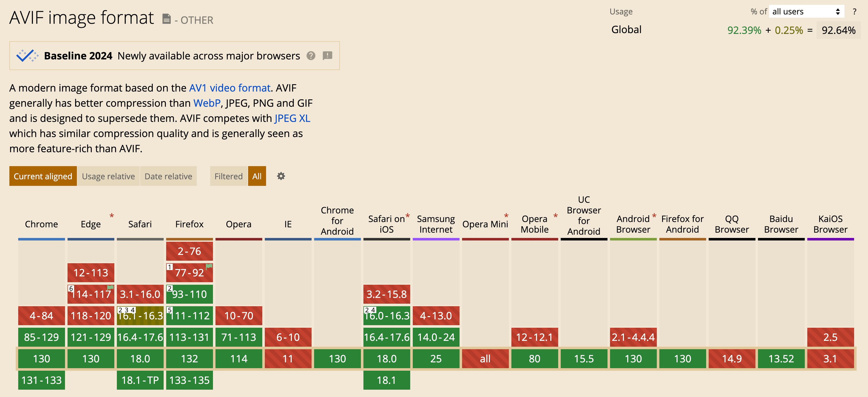
Task: Click the Opera Mobile 80 cell
Action: tap(534, 359)
